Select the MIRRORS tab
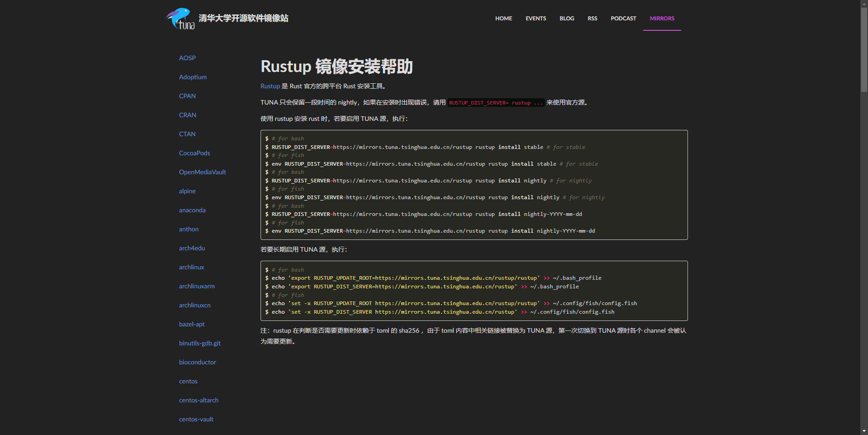 click(662, 19)
